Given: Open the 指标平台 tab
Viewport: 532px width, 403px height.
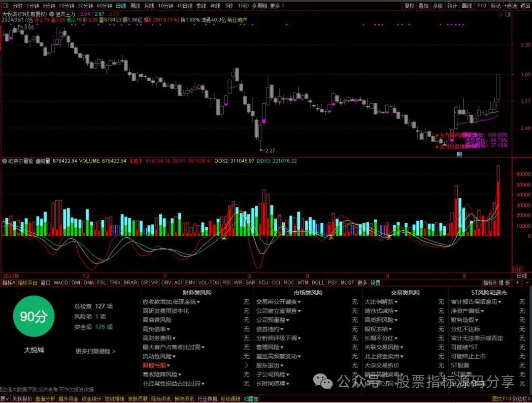Looking at the screenshot, I should [28, 282].
